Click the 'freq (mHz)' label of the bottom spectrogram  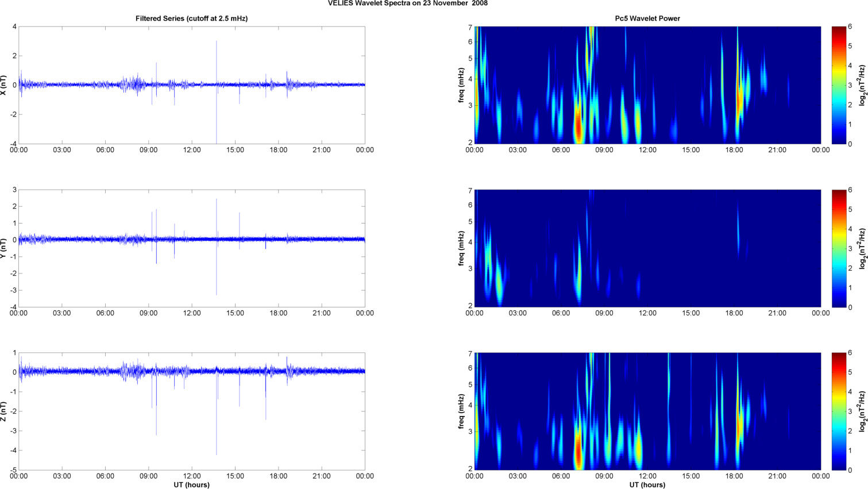461,411
